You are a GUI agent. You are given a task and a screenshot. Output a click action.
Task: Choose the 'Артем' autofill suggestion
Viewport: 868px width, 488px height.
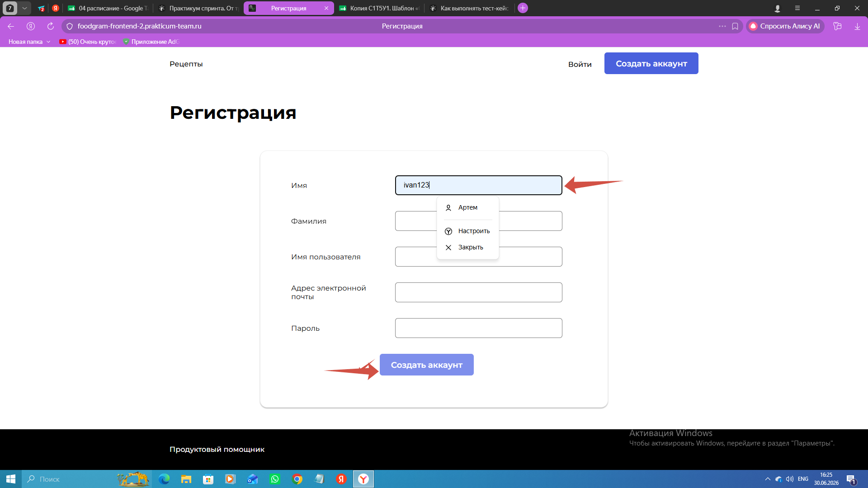[x=468, y=207]
